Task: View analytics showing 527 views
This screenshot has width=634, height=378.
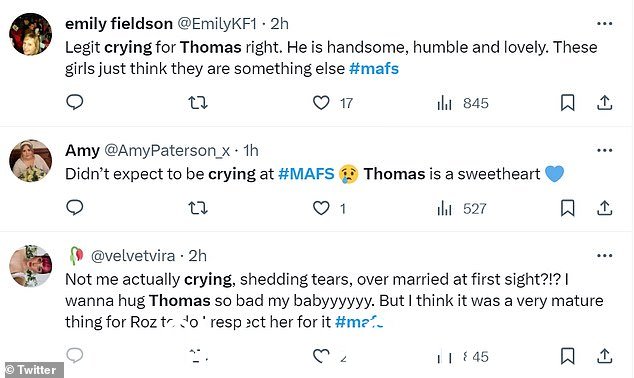Action: [x=462, y=209]
